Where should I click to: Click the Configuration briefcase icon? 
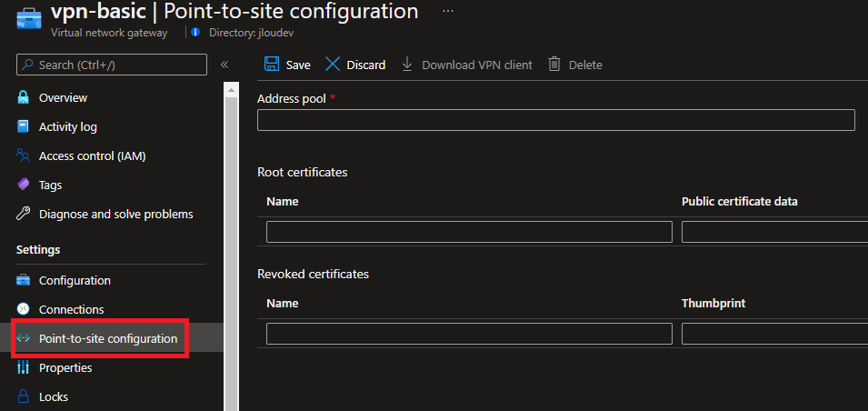(x=23, y=280)
